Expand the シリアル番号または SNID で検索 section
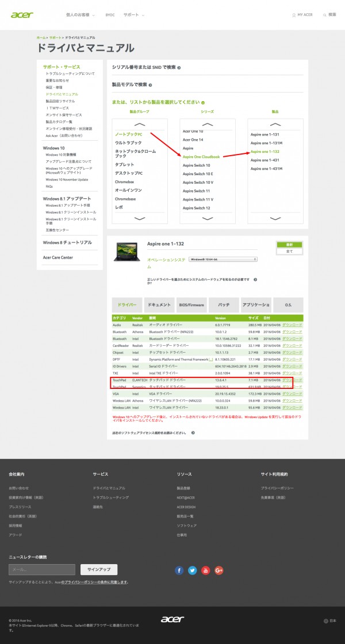 click(x=147, y=67)
